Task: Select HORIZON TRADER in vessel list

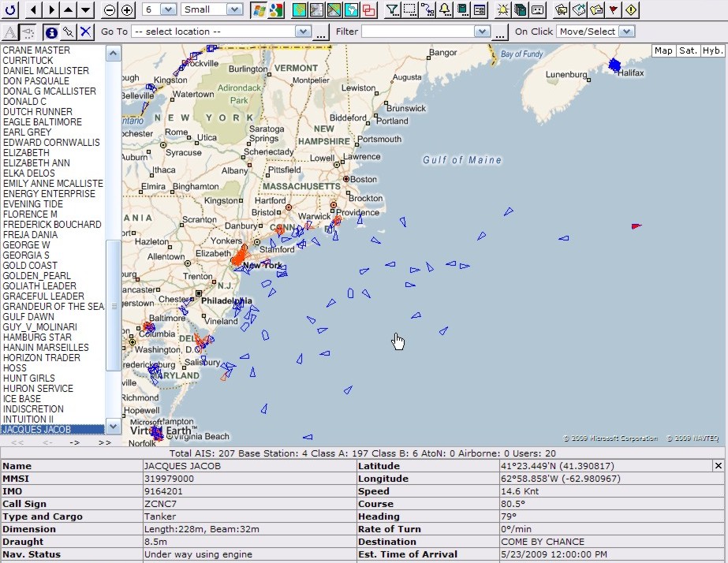Action: pos(41,357)
